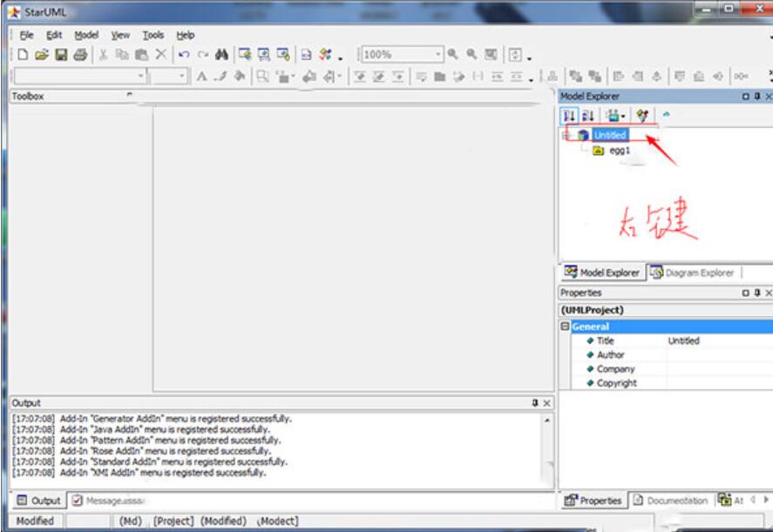The height and width of the screenshot is (532, 773).
Task: Click the font color A icon
Action: pyautogui.click(x=201, y=77)
